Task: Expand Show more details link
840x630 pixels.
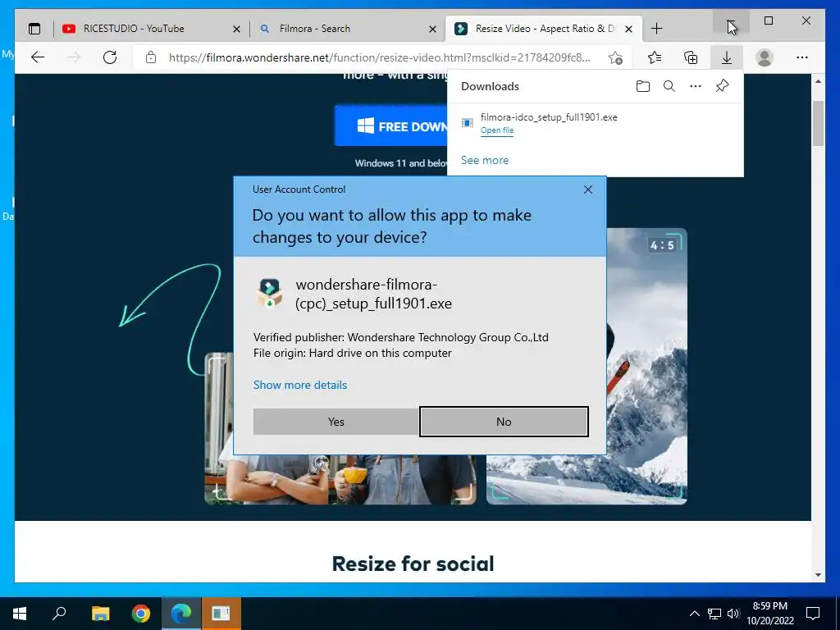Action: pos(300,385)
